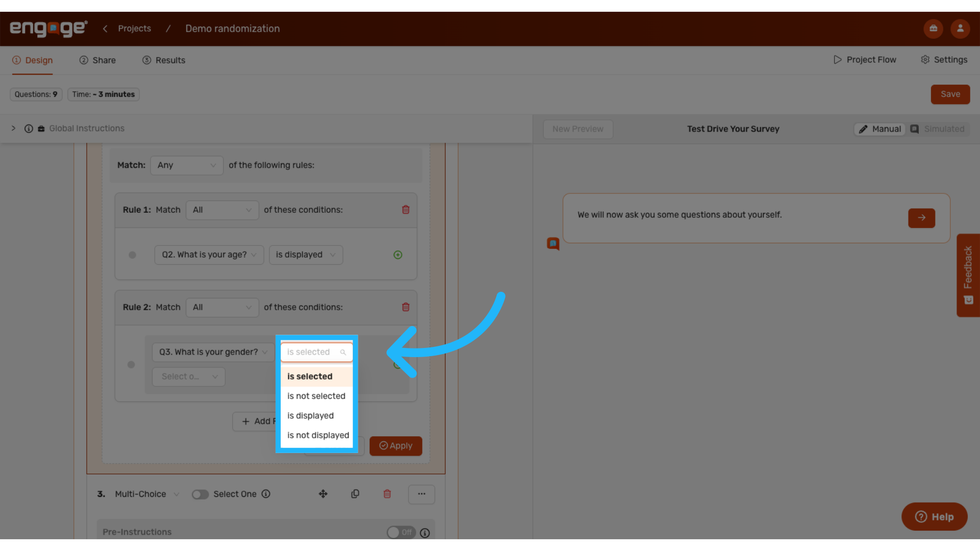Open Rule 1 Match All dropdown
The image size is (980, 551).
(222, 210)
